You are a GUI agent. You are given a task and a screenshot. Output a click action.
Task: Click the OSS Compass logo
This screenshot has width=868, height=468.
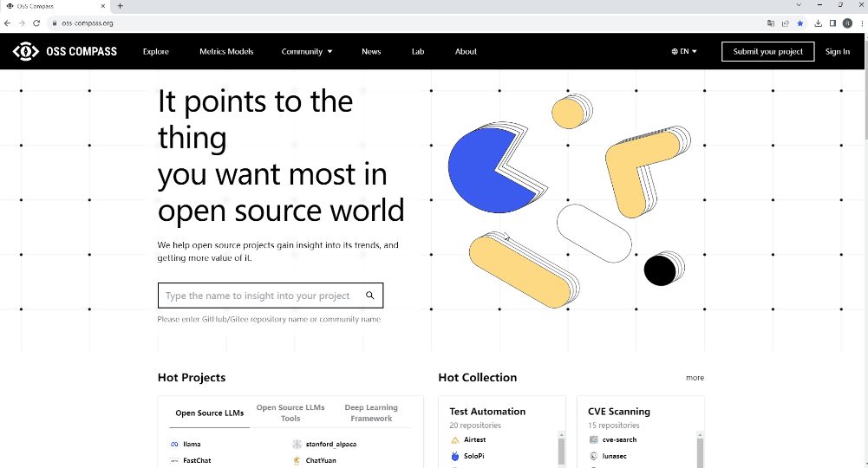pos(65,51)
